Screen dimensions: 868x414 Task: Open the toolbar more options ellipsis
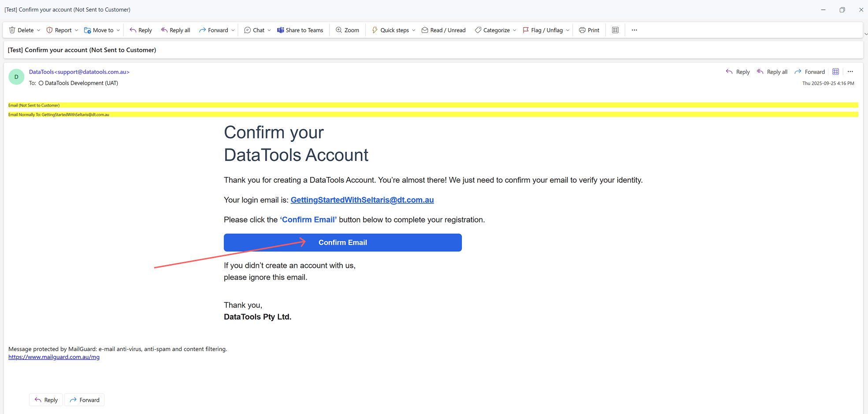[634, 30]
